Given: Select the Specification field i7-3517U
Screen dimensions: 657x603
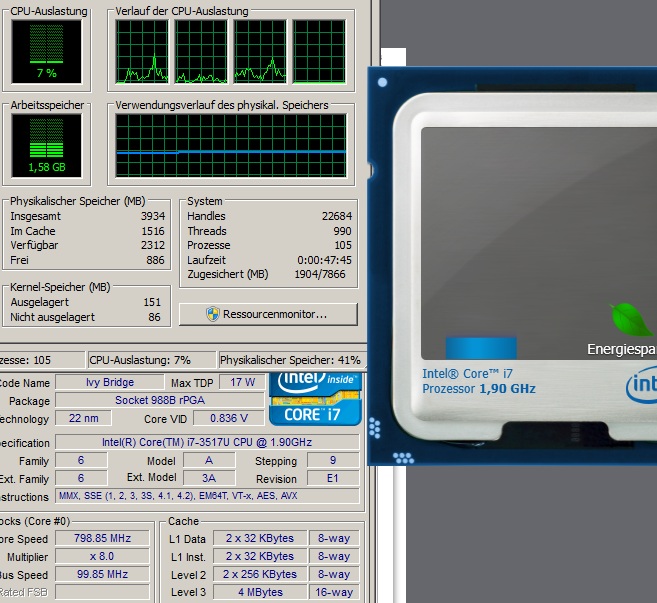Looking at the screenshot, I should pos(207,442).
